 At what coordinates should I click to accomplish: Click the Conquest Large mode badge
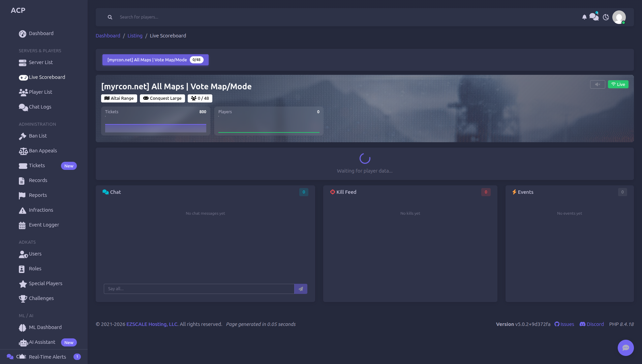point(162,98)
